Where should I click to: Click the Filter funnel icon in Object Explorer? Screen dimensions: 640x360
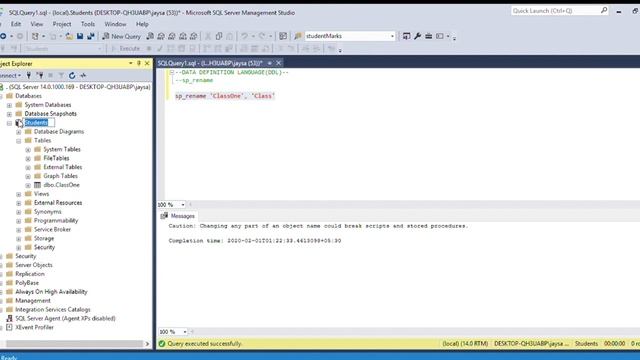(61, 76)
